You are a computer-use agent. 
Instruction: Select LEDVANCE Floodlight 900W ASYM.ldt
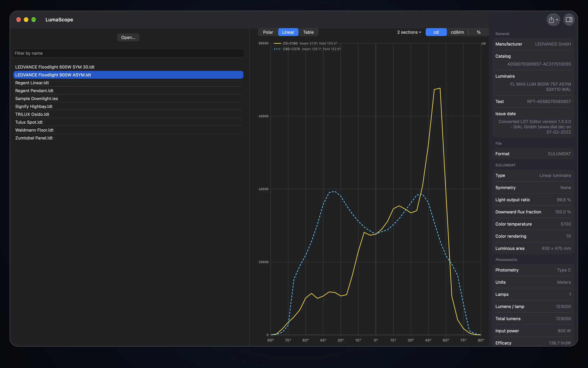point(128,75)
